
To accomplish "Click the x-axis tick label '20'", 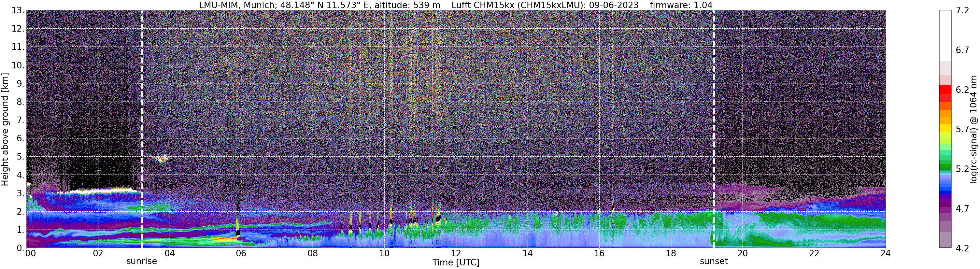I will coord(742,253).
